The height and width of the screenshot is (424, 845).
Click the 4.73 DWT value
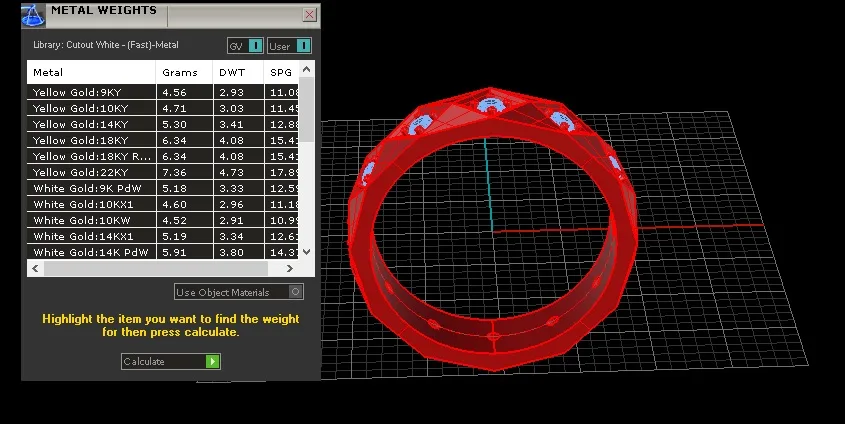pos(231,172)
